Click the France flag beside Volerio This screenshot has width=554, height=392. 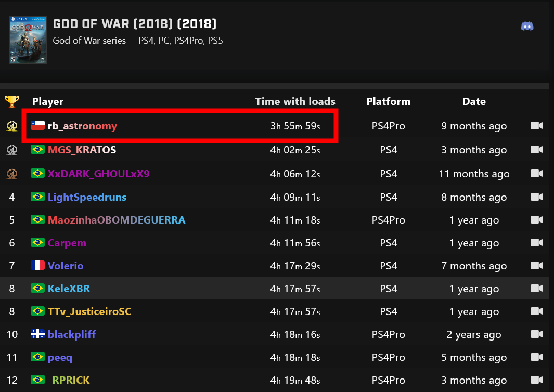tap(37, 265)
